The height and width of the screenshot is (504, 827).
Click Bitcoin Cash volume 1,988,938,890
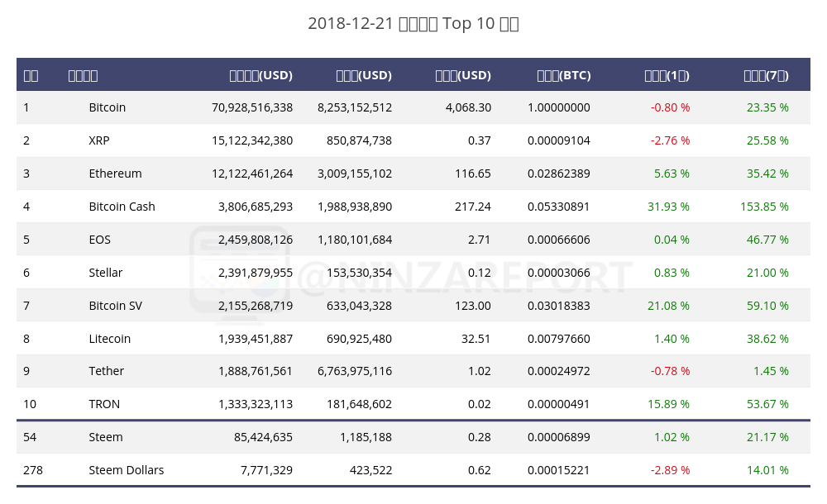[355, 207]
